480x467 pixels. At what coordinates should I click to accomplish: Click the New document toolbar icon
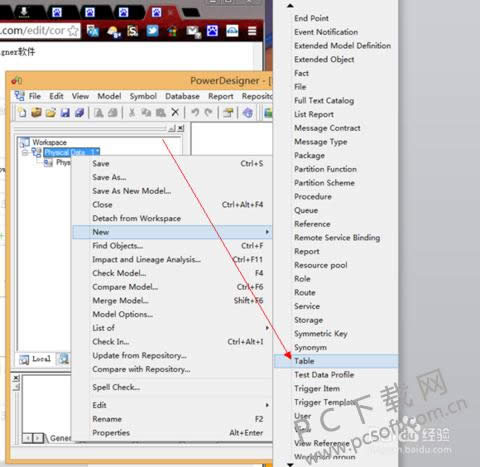pos(22,113)
